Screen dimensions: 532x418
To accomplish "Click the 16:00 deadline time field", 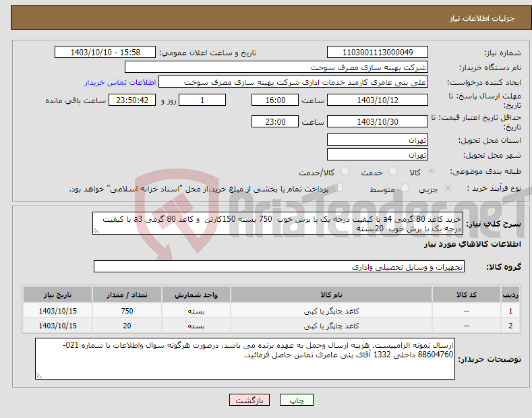I will 275,100.
